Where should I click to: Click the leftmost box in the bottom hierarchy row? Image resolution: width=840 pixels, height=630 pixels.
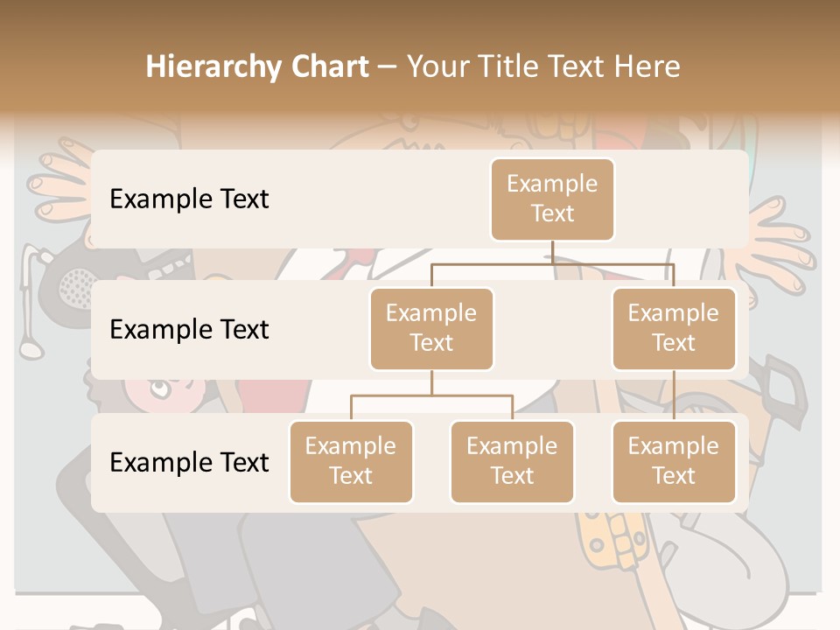click(351, 462)
